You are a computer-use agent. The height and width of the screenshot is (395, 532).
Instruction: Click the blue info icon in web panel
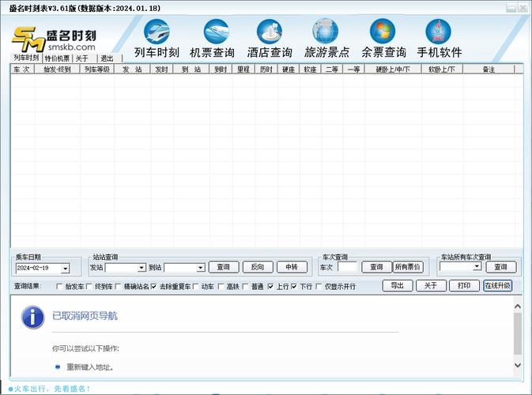(32, 318)
